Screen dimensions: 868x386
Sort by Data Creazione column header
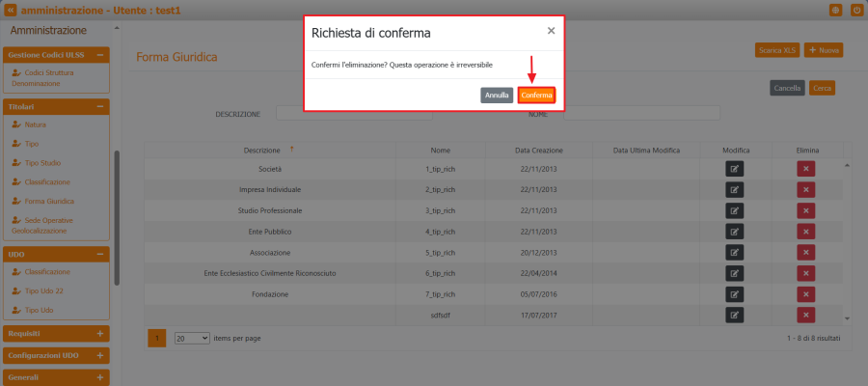click(x=538, y=151)
